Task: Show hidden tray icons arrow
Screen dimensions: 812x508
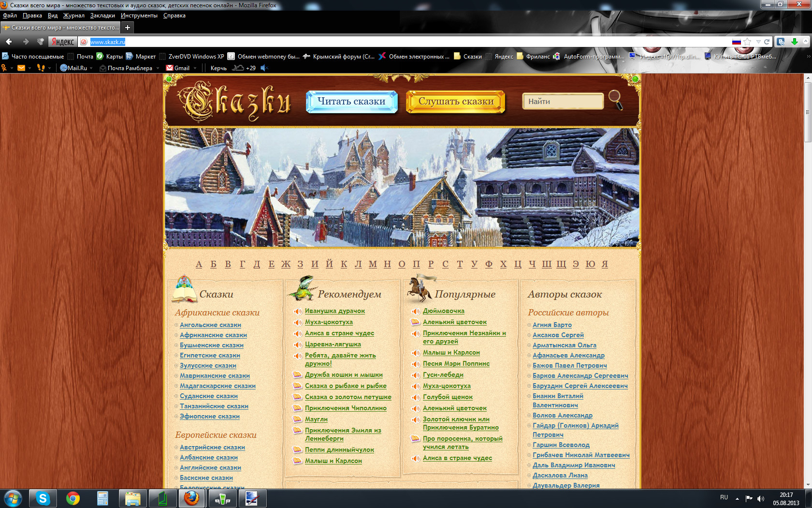Action: pos(737,498)
